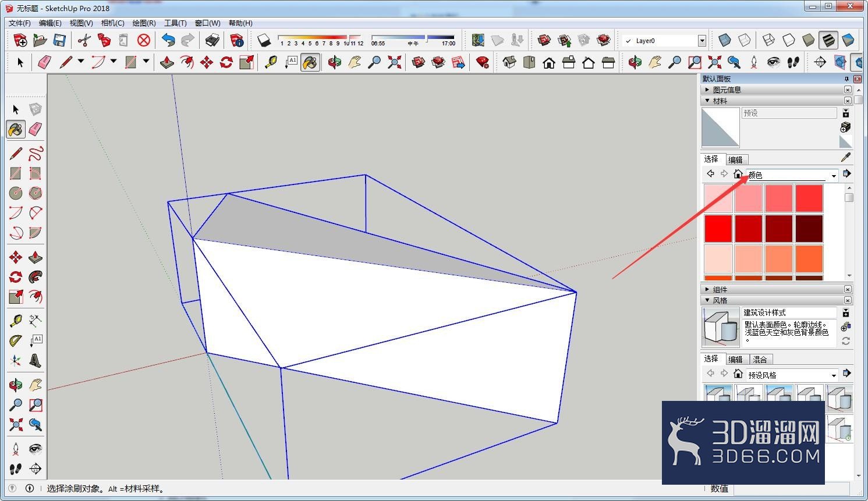Select the Pan hand tool in left toolbar
868x501 pixels.
[36, 385]
